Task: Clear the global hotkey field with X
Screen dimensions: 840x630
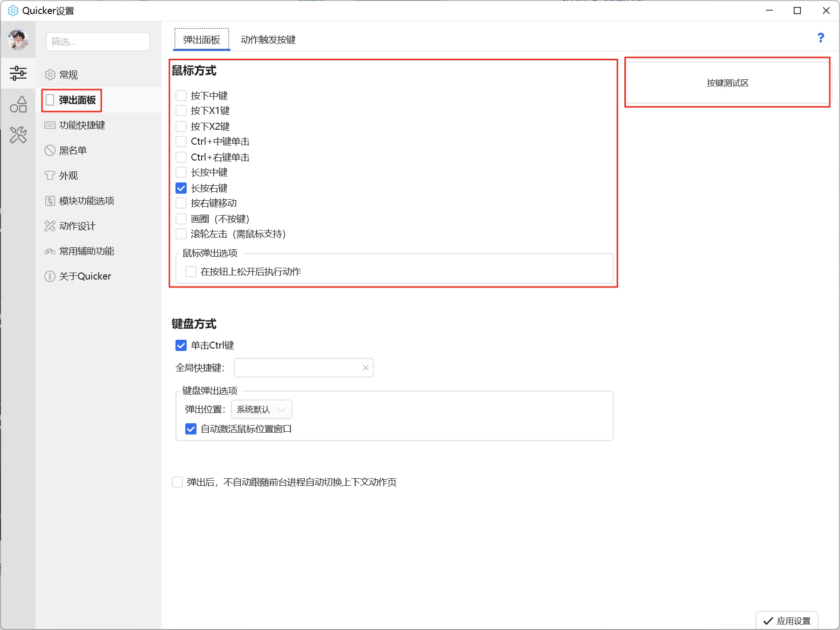Action: pos(365,368)
